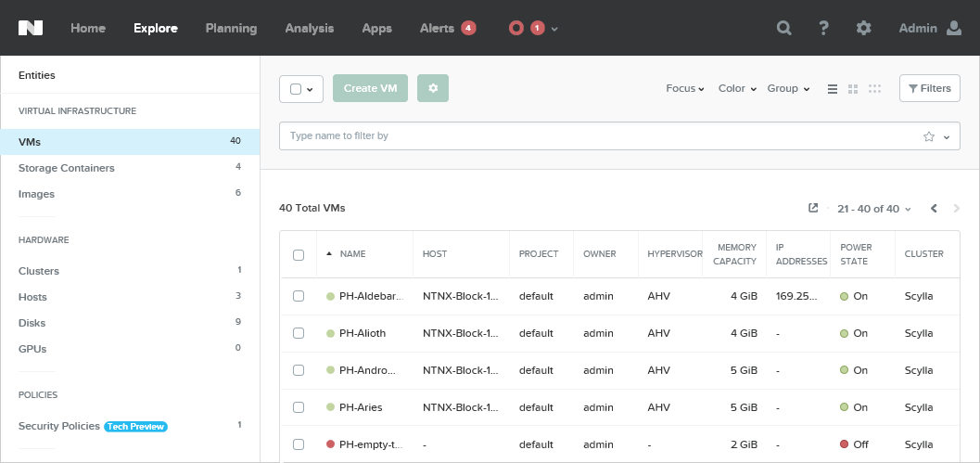Open the settings gear in top bar

(863, 28)
